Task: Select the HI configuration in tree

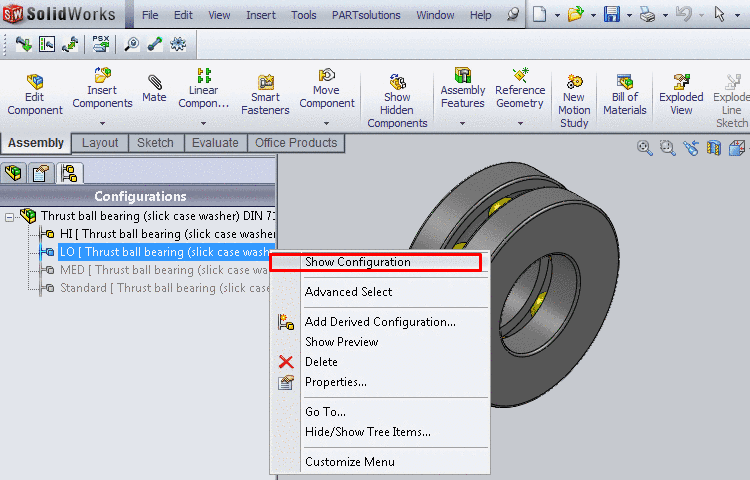Action: point(167,234)
